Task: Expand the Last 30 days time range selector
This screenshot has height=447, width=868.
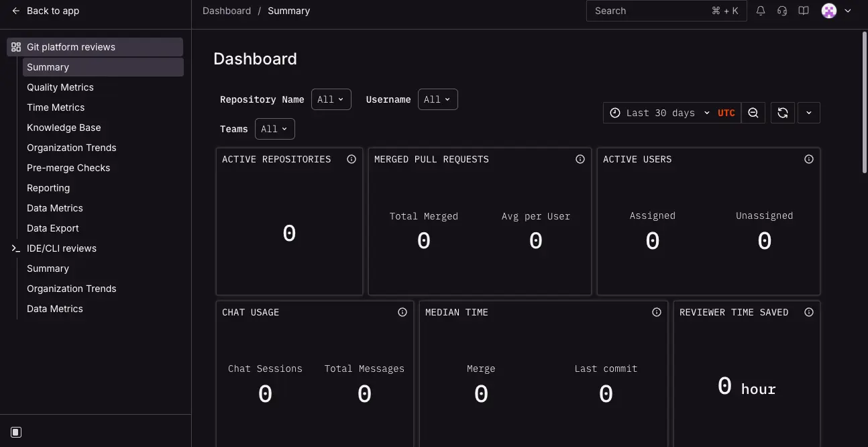Action: coord(659,113)
